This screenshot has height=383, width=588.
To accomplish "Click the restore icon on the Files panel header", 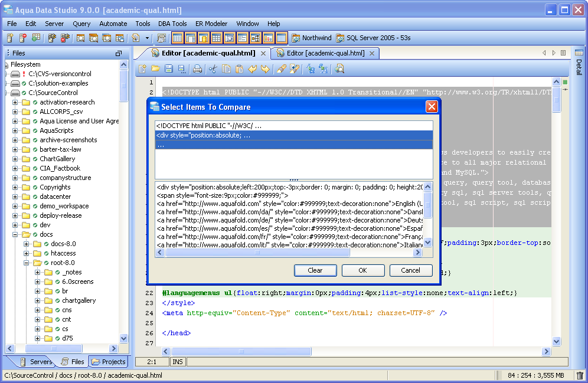I will click(119, 53).
